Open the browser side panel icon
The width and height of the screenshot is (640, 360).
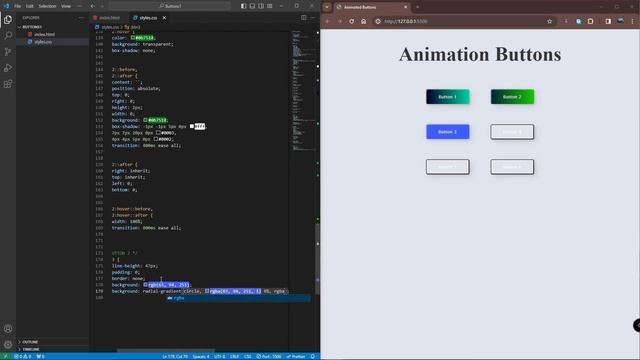608,21
